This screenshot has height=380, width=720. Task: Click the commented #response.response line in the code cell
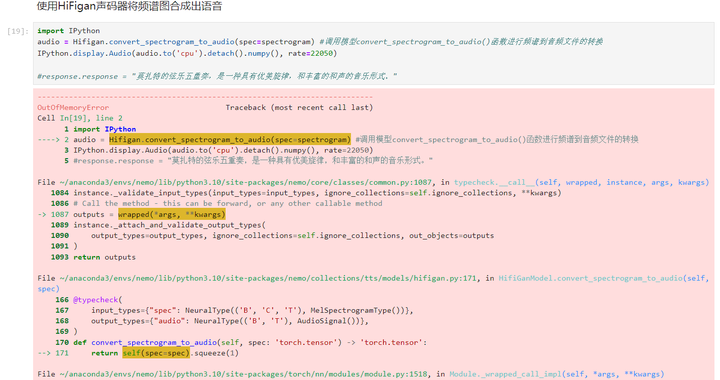coord(217,76)
